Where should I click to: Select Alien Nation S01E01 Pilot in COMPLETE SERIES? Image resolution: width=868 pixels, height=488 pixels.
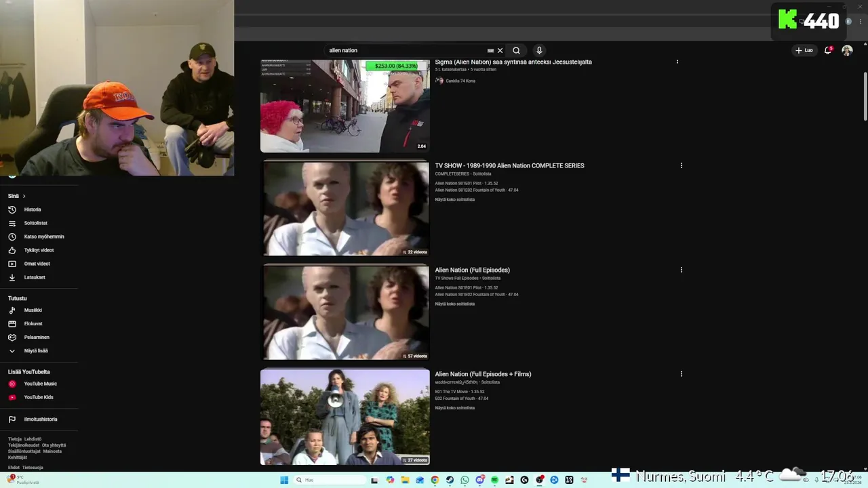[467, 183]
